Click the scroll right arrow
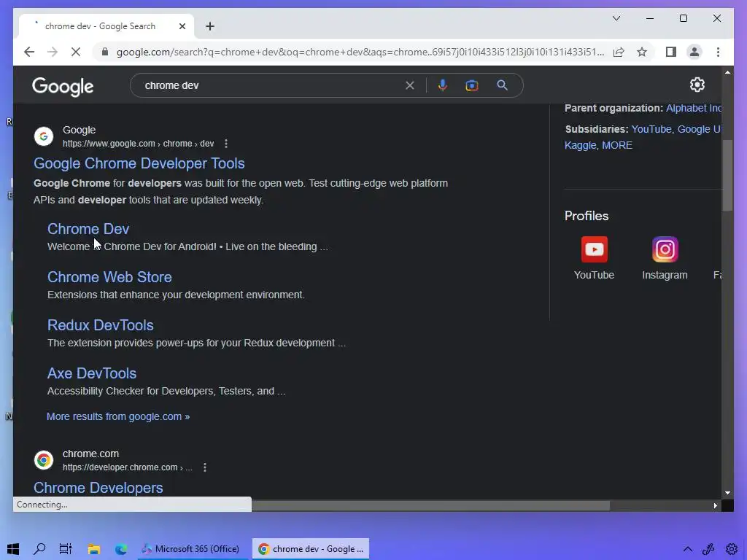 pyautogui.click(x=715, y=506)
